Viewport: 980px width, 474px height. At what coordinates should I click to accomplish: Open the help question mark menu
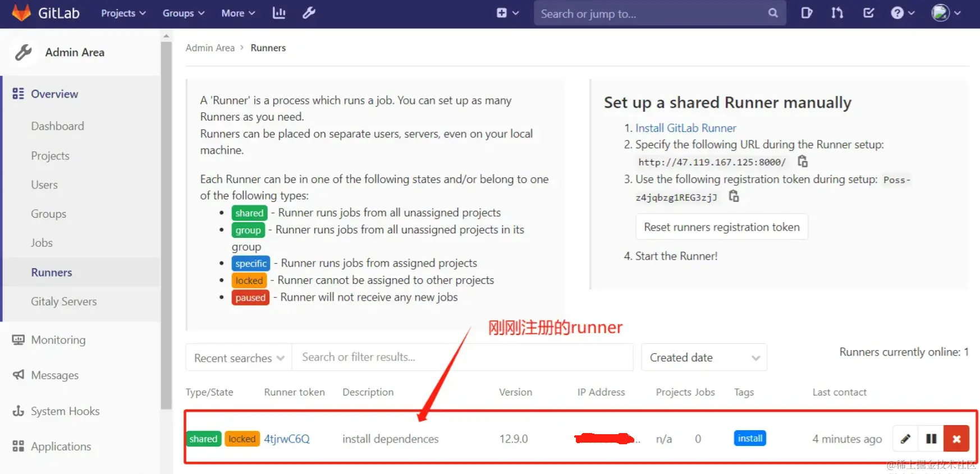point(903,13)
